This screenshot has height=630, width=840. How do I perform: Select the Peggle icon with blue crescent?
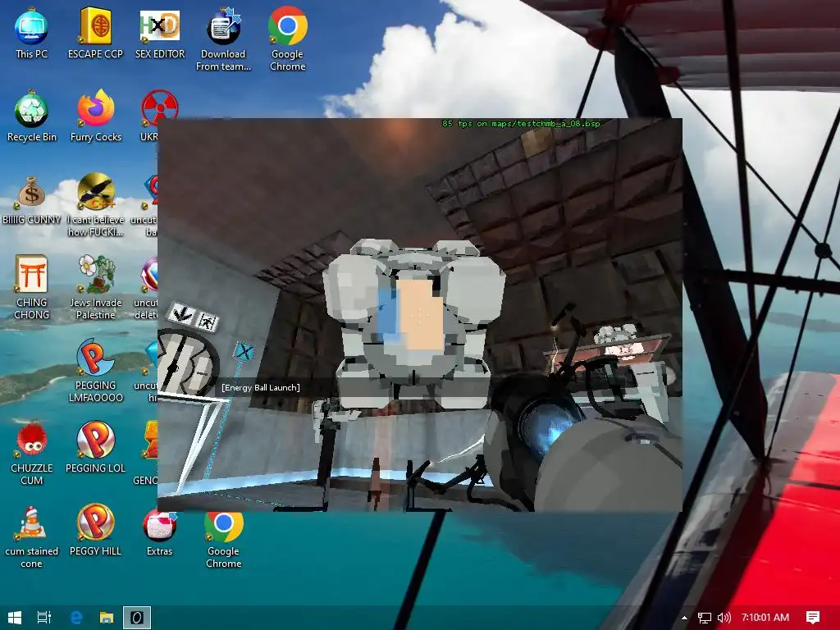click(x=95, y=371)
